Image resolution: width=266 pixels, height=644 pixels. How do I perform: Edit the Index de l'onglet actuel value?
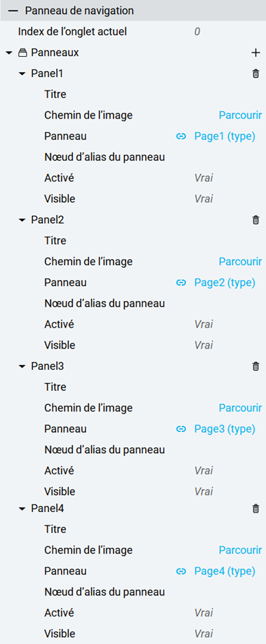[197, 31]
